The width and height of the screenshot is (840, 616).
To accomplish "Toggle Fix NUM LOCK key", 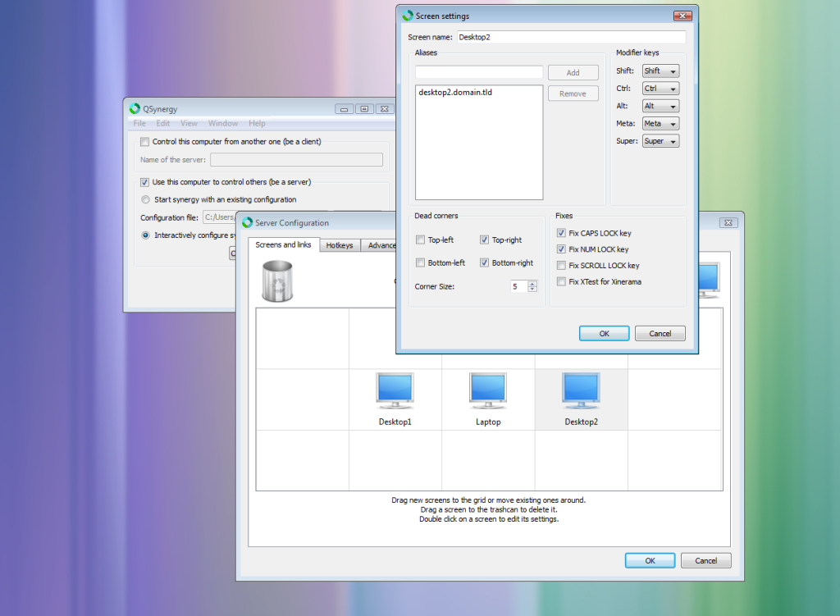I will [561, 249].
